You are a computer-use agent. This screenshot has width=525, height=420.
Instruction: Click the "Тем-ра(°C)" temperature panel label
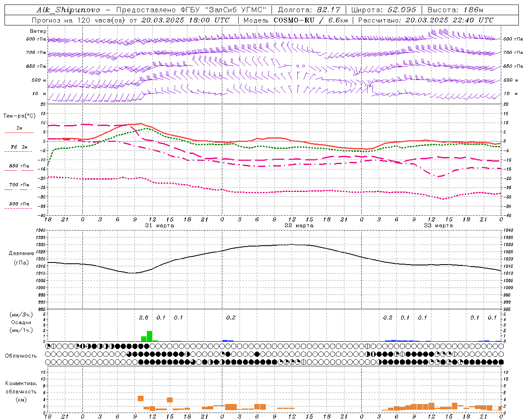tap(19, 116)
